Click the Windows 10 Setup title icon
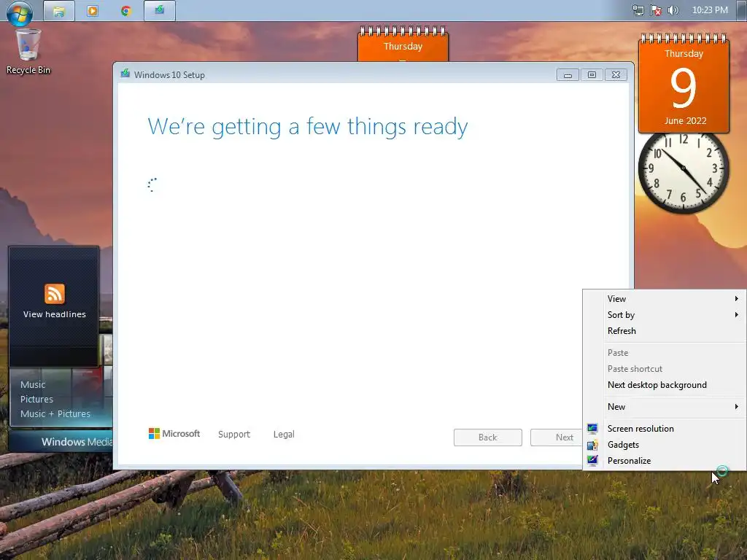Image resolution: width=747 pixels, height=560 pixels. [x=125, y=74]
